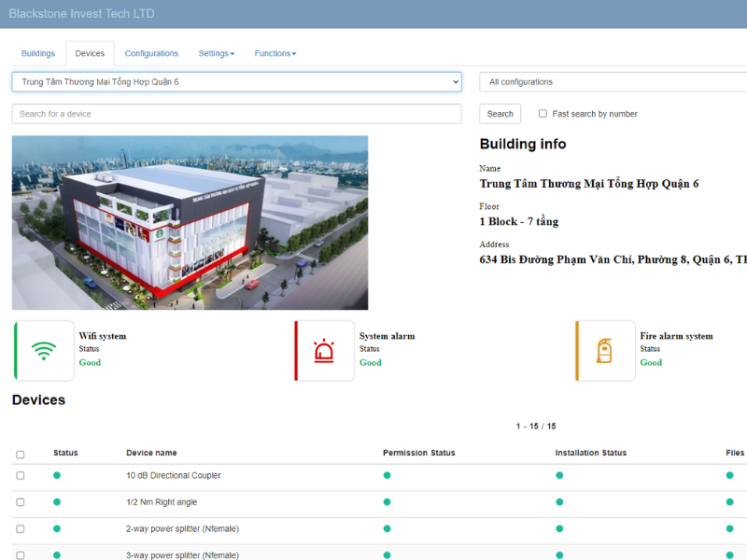
Task: Expand the All configurations dropdown
Action: [x=613, y=82]
